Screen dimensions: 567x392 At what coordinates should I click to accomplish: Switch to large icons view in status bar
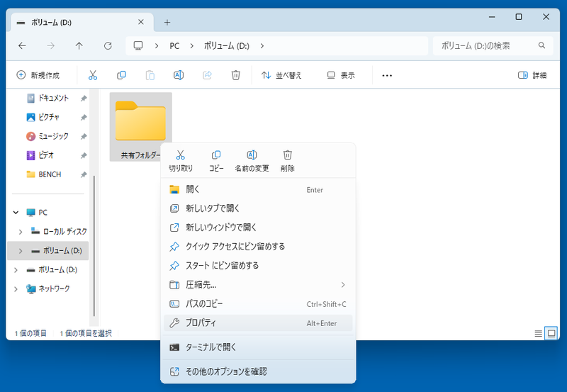pyautogui.click(x=551, y=333)
